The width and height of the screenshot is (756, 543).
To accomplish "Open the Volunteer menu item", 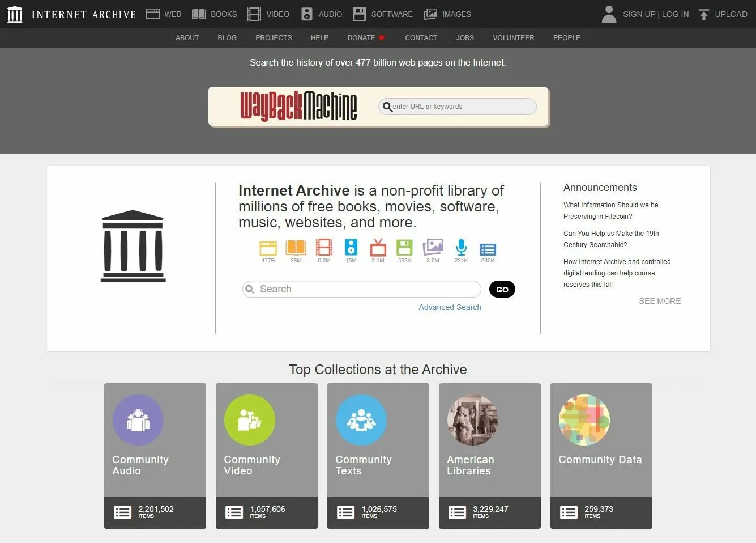I will tap(514, 38).
